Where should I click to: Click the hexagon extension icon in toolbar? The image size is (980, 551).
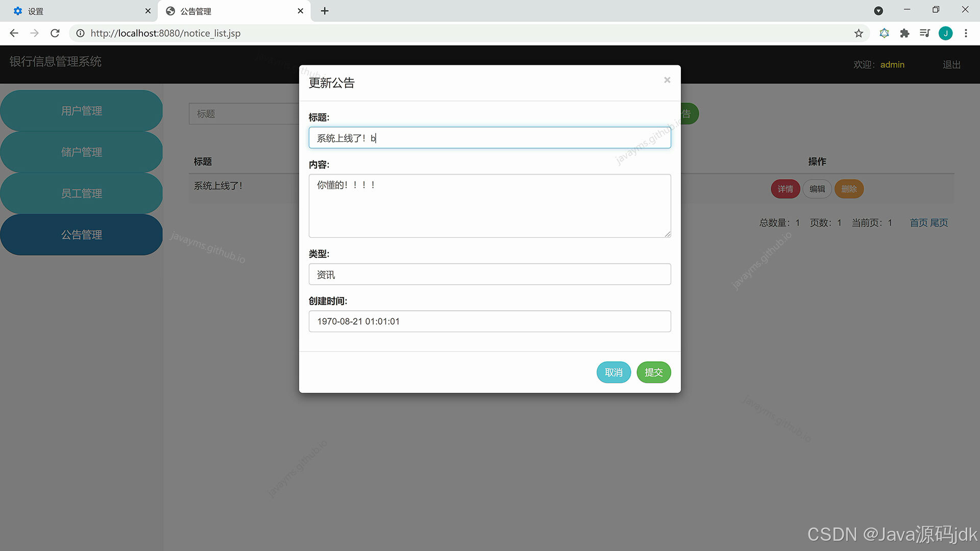point(884,33)
